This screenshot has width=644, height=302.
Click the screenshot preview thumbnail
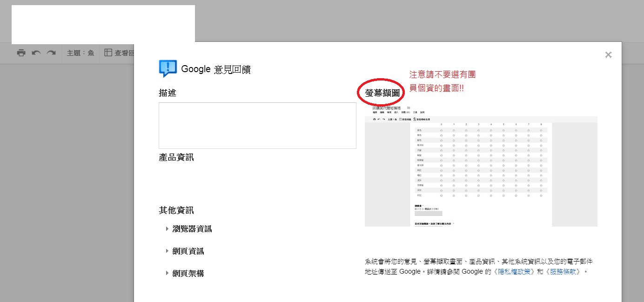pyautogui.click(x=481, y=166)
